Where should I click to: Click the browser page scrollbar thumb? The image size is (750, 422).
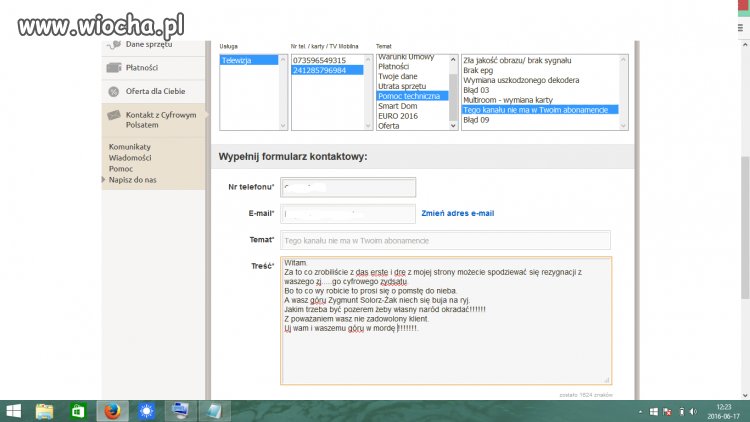(745, 227)
